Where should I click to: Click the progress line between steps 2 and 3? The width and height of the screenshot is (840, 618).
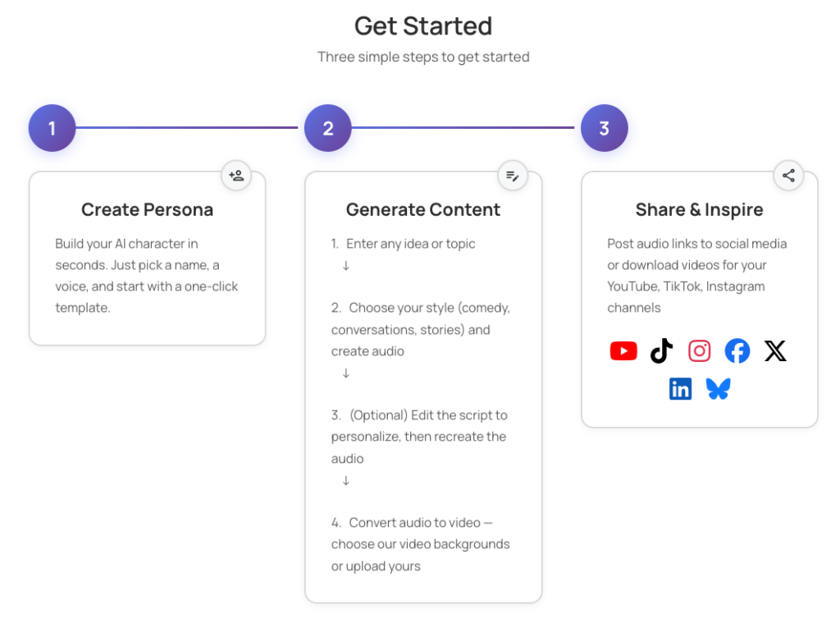(x=466, y=128)
